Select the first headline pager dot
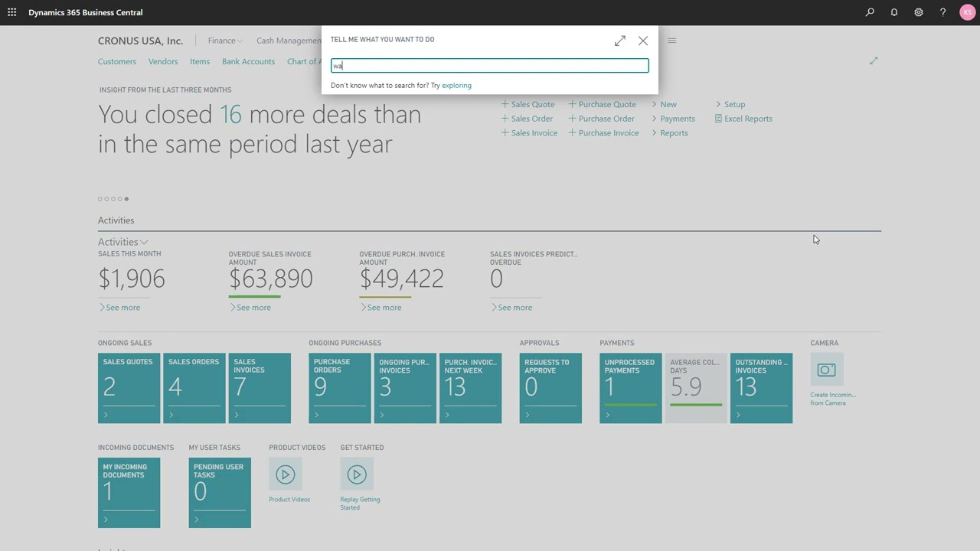The width and height of the screenshot is (980, 551). [x=100, y=199]
